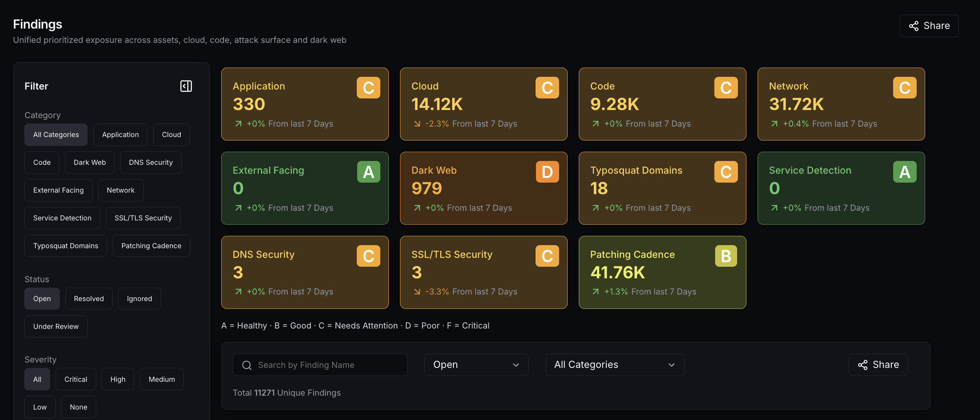
Task: Focus the Search by Finding Name field
Action: pyautogui.click(x=320, y=365)
